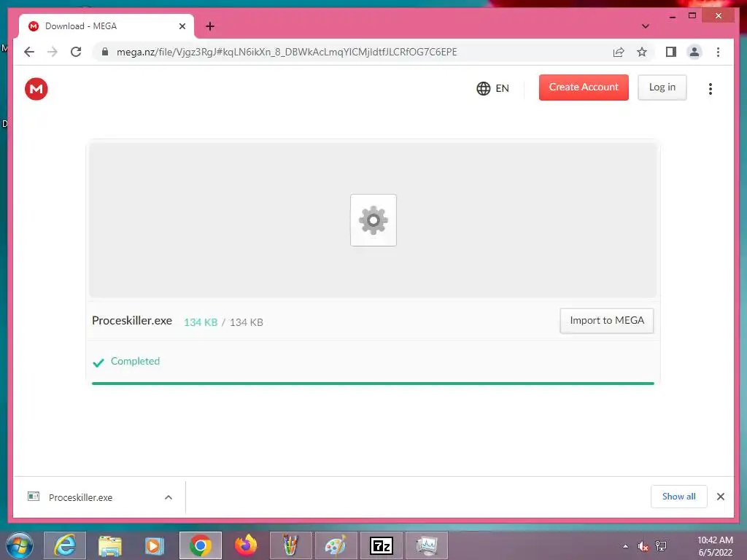Click Show all downloads
This screenshot has width=747, height=560.
coord(679,497)
